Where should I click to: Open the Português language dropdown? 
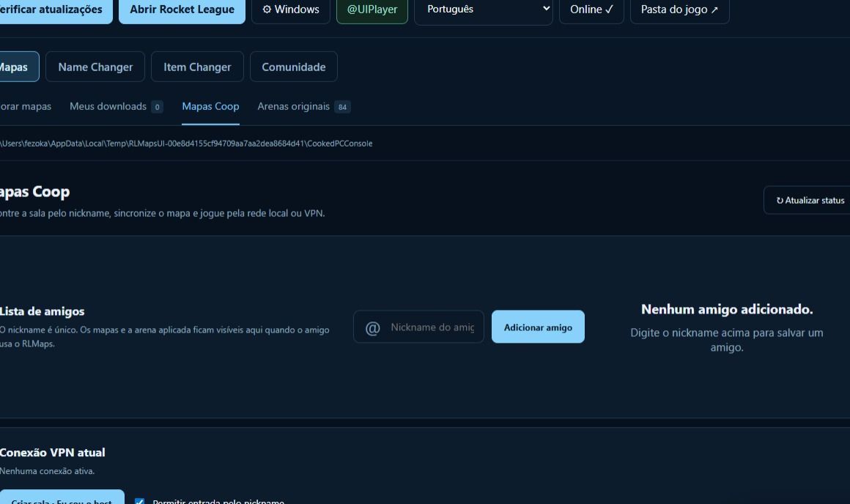tap(483, 10)
